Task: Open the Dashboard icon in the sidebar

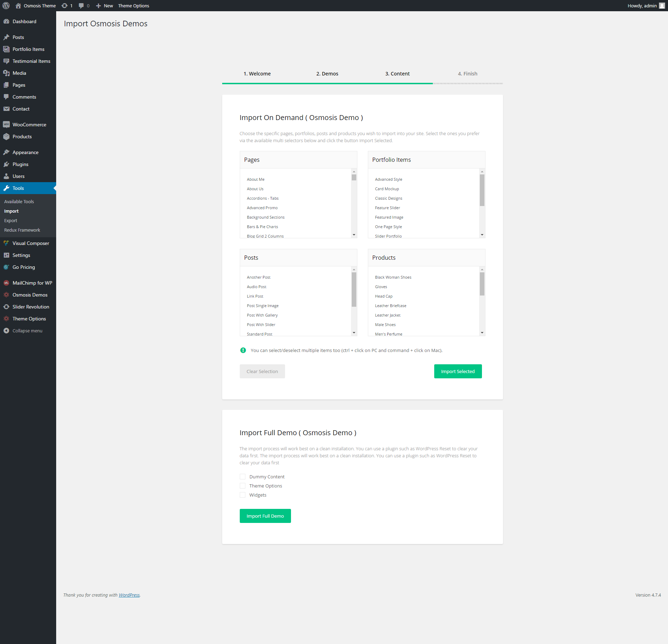Action: [x=6, y=21]
